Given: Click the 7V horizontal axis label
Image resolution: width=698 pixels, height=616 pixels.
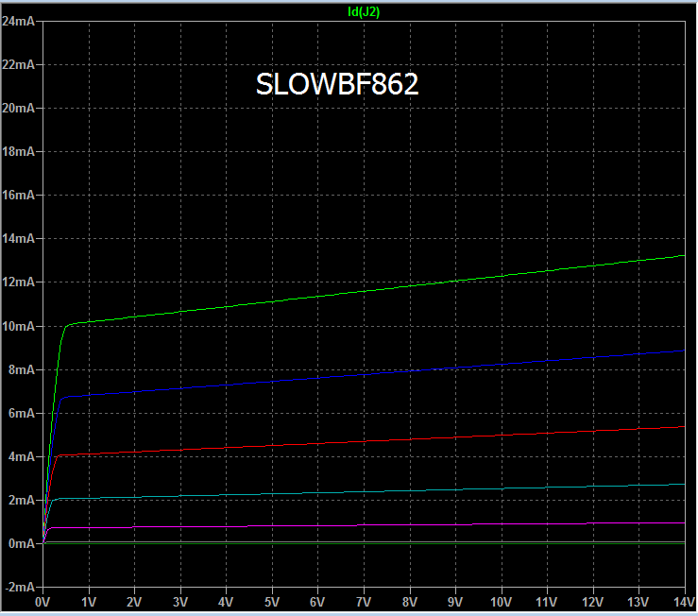Looking at the screenshot, I should [364, 602].
